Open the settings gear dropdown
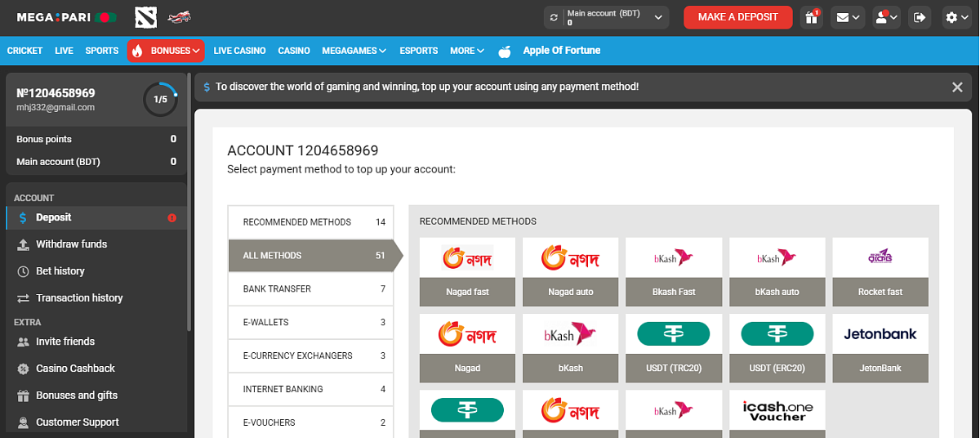 957,17
